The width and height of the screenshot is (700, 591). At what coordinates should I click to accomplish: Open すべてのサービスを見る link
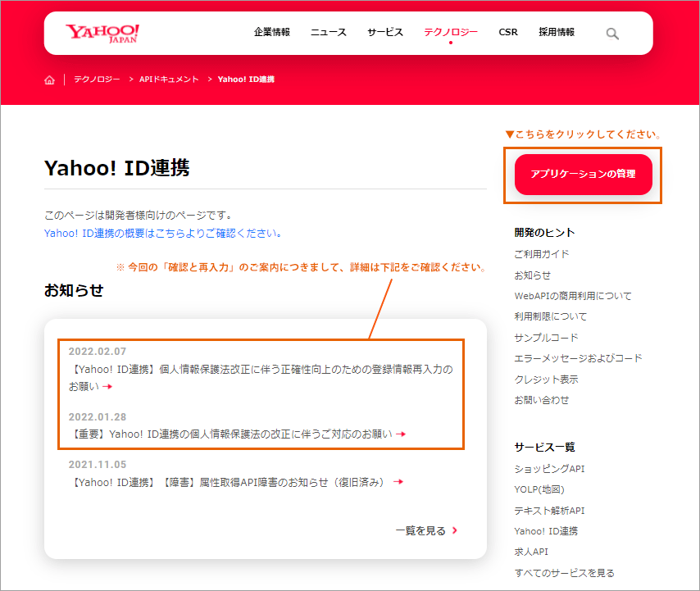(564, 573)
